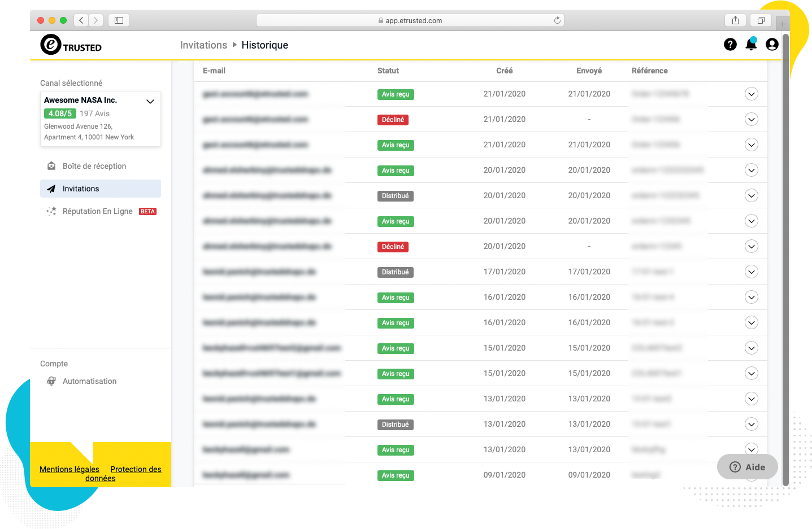This screenshot has height=529, width=812.
Task: Expand the first Décliné row details
Action: coord(751,120)
